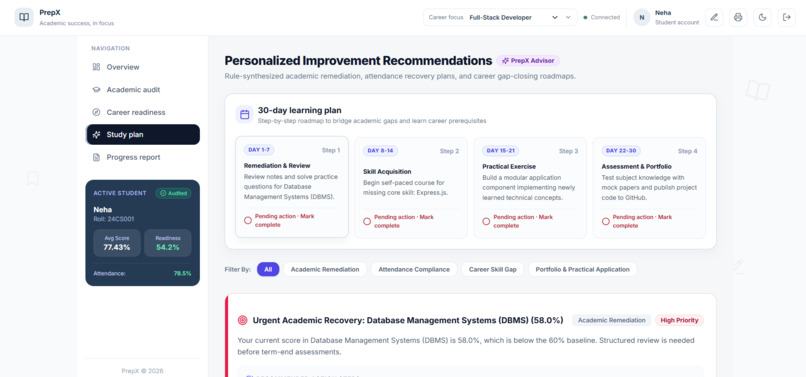Screen dimensions: 806x377
Task: Filter by Academic Remediation
Action: click(x=325, y=269)
